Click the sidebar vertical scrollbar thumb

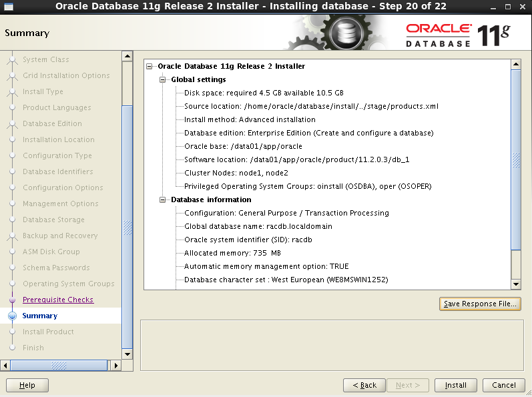127,227
